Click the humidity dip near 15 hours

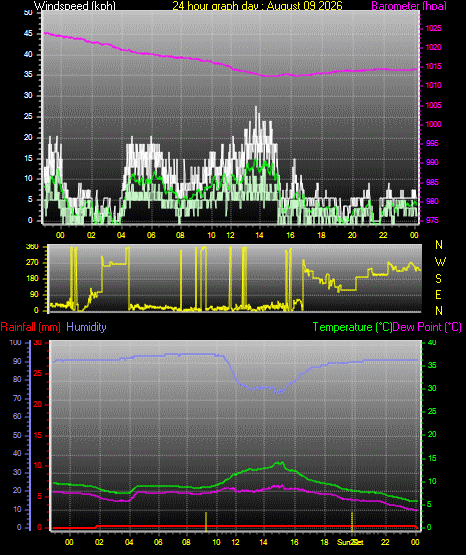coord(280,391)
